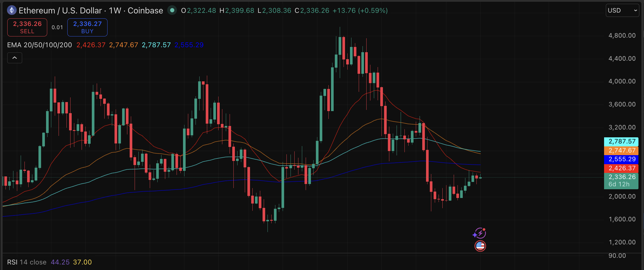
Task: Click the US flag economic event icon
Action: tap(480, 246)
